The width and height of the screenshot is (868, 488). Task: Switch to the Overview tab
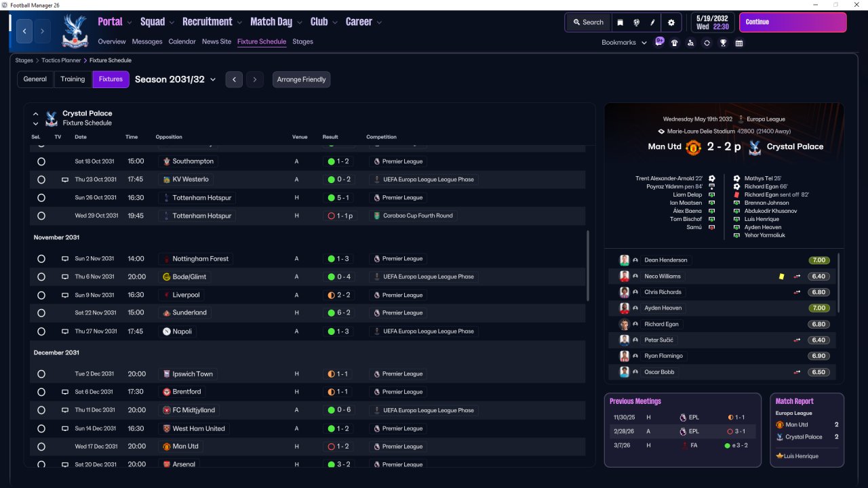[112, 42]
